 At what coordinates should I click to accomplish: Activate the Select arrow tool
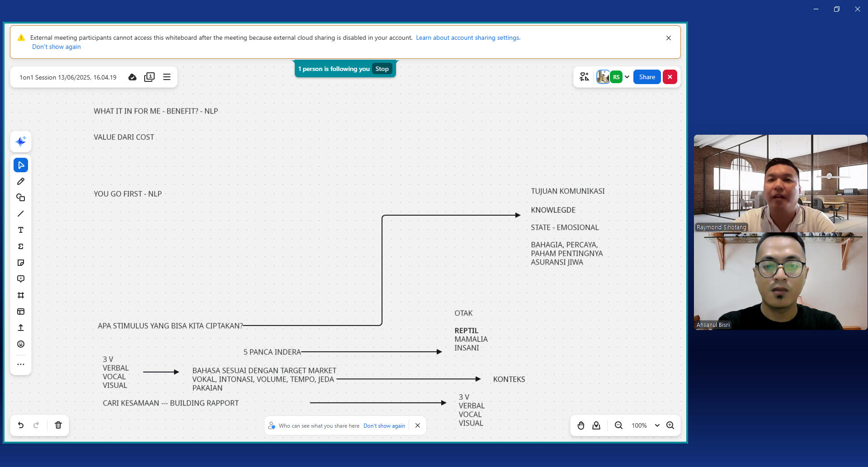21,165
